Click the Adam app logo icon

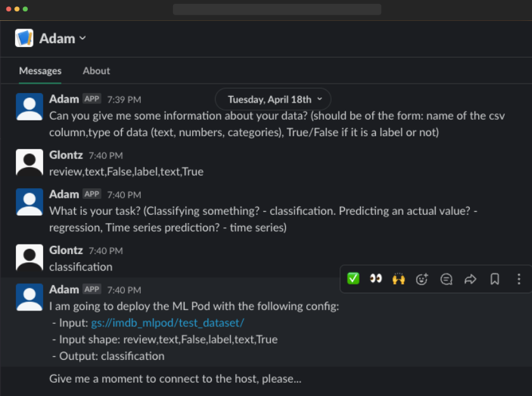pyautogui.click(x=24, y=38)
